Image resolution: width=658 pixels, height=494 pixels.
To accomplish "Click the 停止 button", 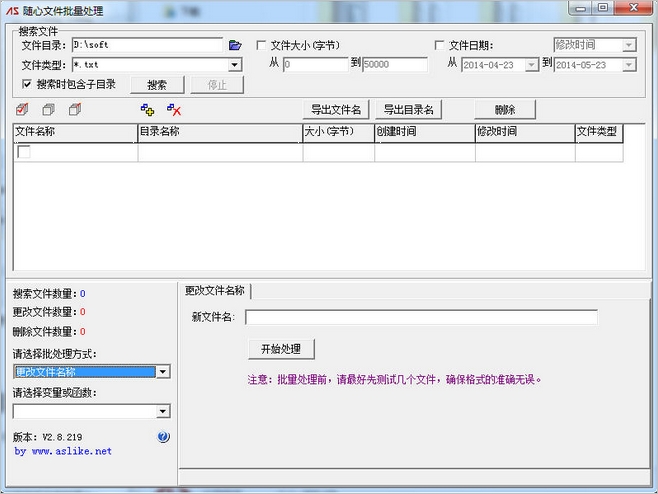I will (x=217, y=85).
